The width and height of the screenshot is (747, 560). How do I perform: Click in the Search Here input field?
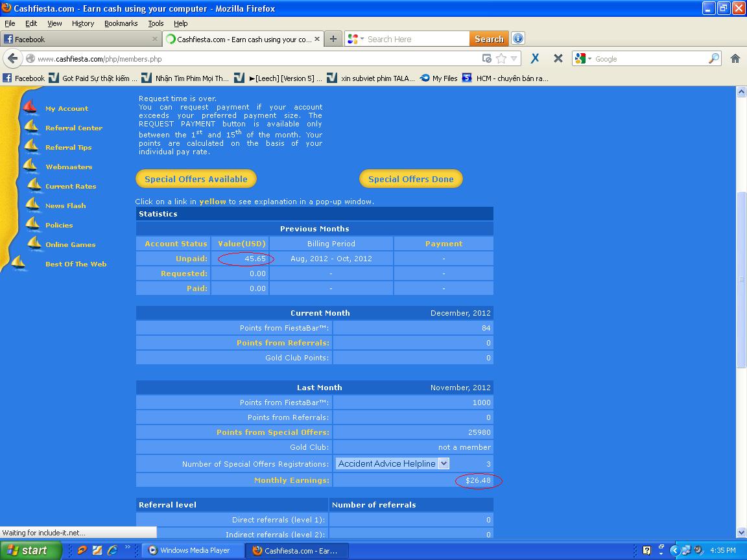tap(415, 39)
